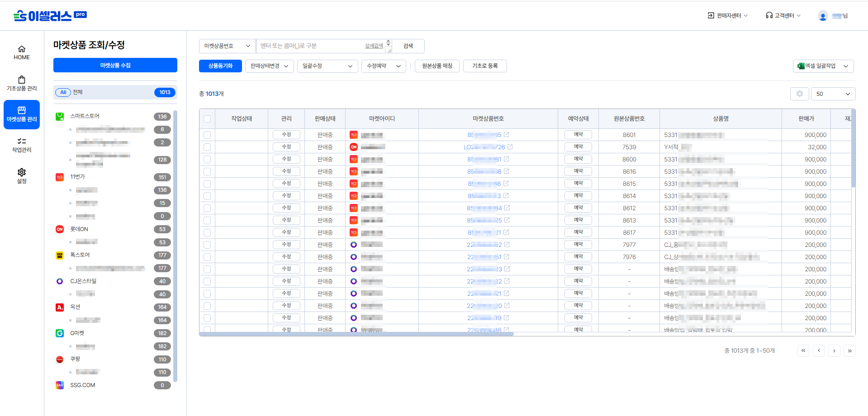Open 작업관리 sidebar section
The image size is (868, 416).
point(22,145)
